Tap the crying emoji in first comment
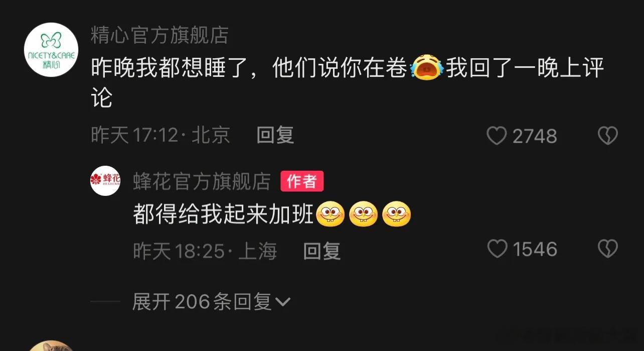 pos(426,69)
